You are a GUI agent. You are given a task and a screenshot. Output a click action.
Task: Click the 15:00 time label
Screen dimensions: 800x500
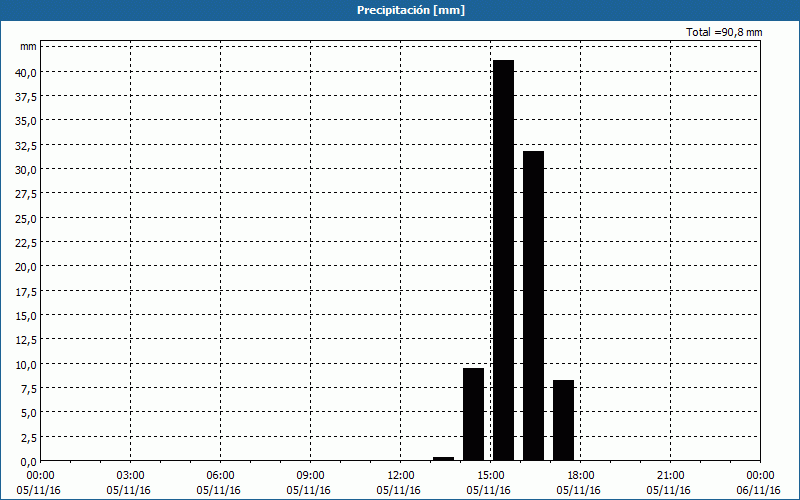coord(490,476)
